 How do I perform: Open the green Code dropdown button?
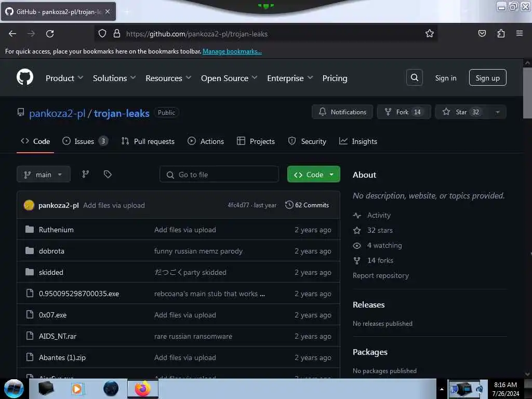coord(313,175)
